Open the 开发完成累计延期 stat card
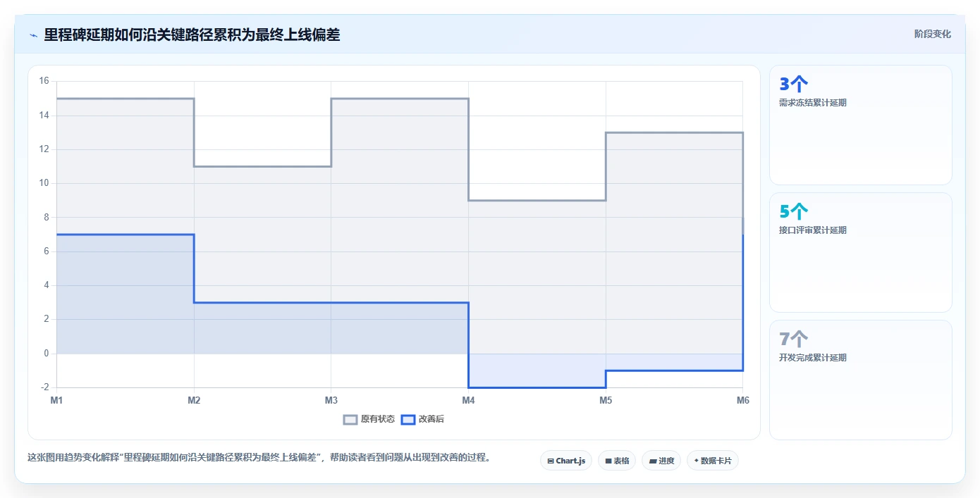The width and height of the screenshot is (980, 498). click(x=860, y=380)
